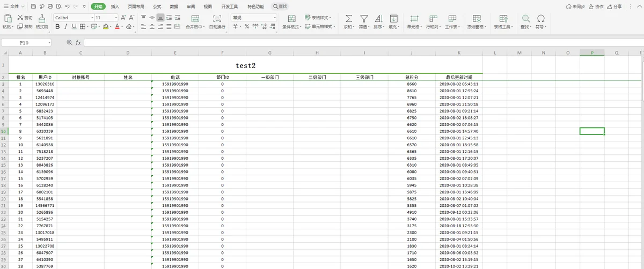Open the Name Box P10 dropdown
This screenshot has width=644, height=269.
click(49, 42)
